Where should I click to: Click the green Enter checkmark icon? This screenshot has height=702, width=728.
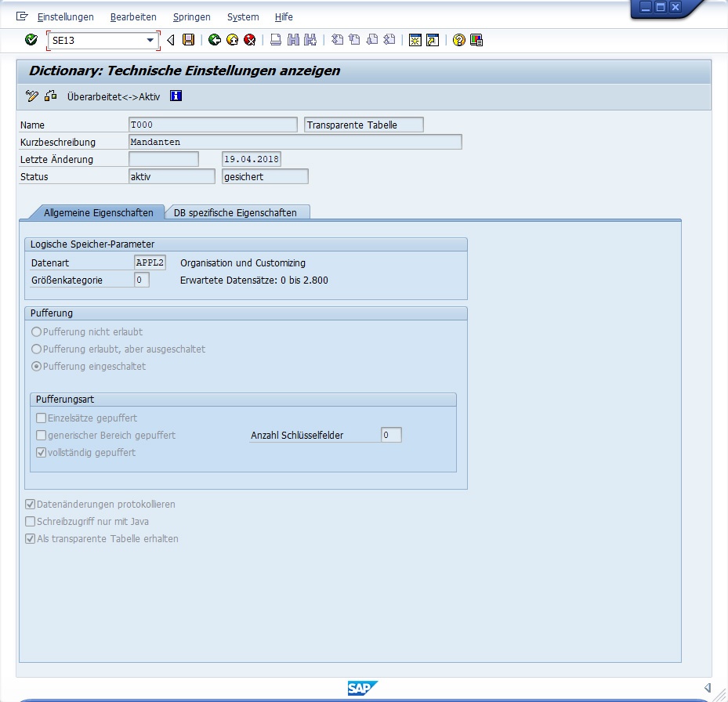point(31,40)
